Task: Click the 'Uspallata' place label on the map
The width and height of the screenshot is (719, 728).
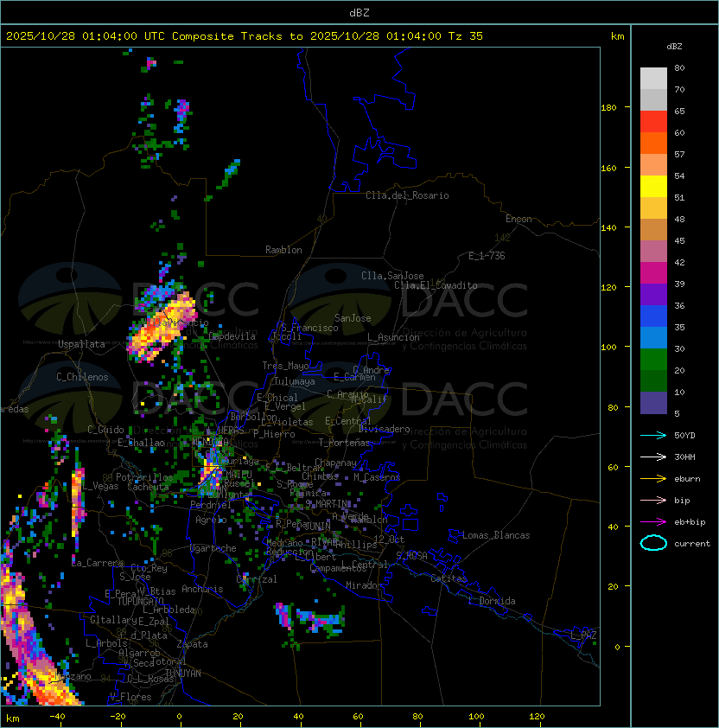Action: (x=81, y=344)
